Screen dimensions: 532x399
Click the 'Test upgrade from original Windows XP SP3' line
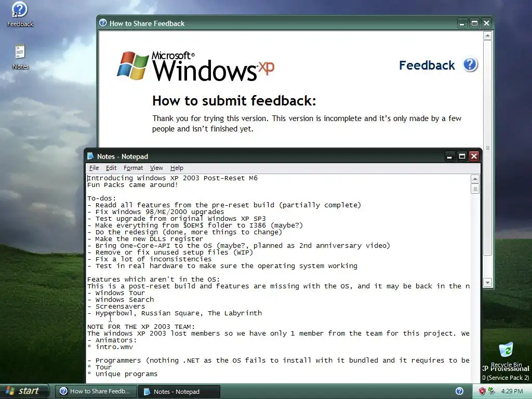(177, 219)
